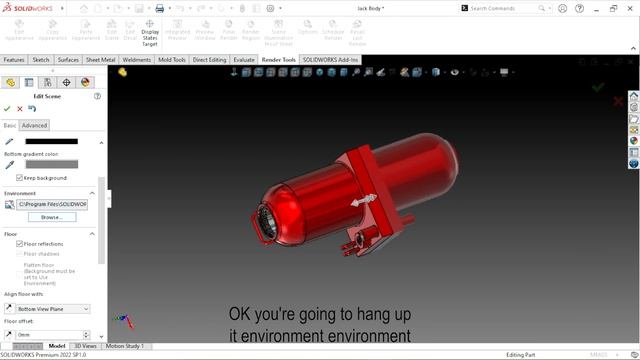Click the View Settings monitor icon
This screenshot has width=640, height=360.
click(504, 72)
